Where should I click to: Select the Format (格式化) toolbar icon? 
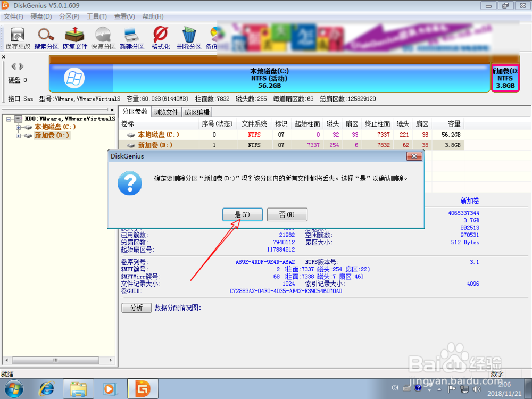[161, 38]
